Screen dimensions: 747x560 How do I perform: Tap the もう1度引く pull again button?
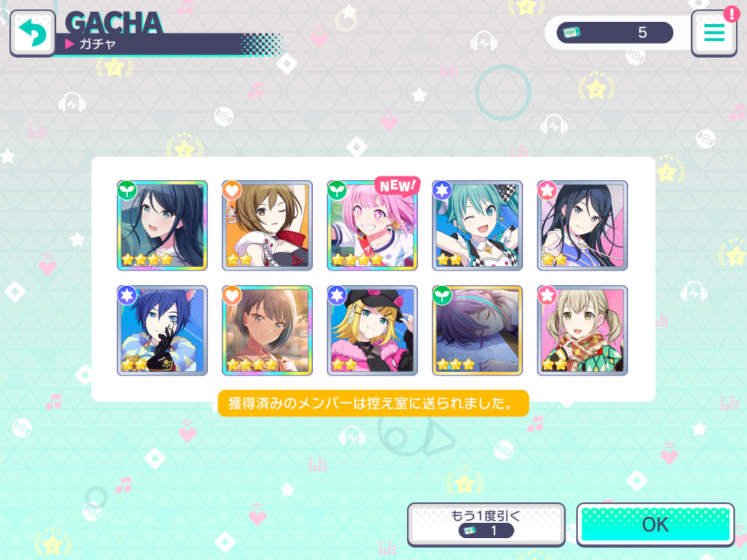[x=486, y=524]
